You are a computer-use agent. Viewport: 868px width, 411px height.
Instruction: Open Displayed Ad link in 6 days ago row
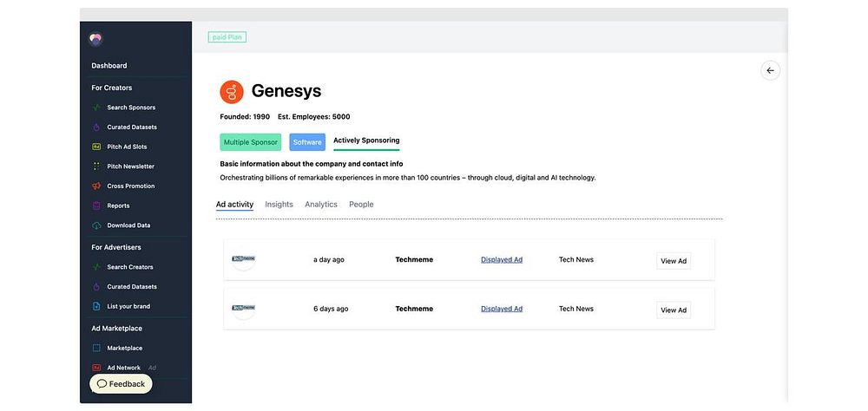click(x=502, y=309)
